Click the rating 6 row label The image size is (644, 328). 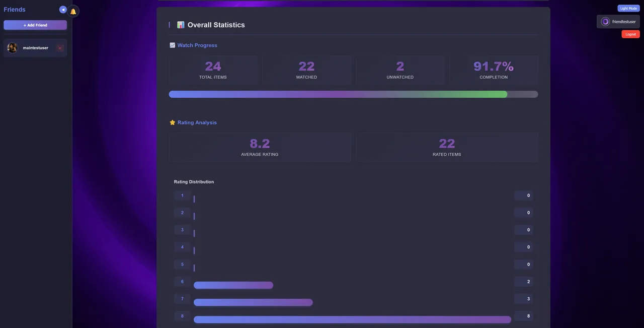[x=182, y=282]
